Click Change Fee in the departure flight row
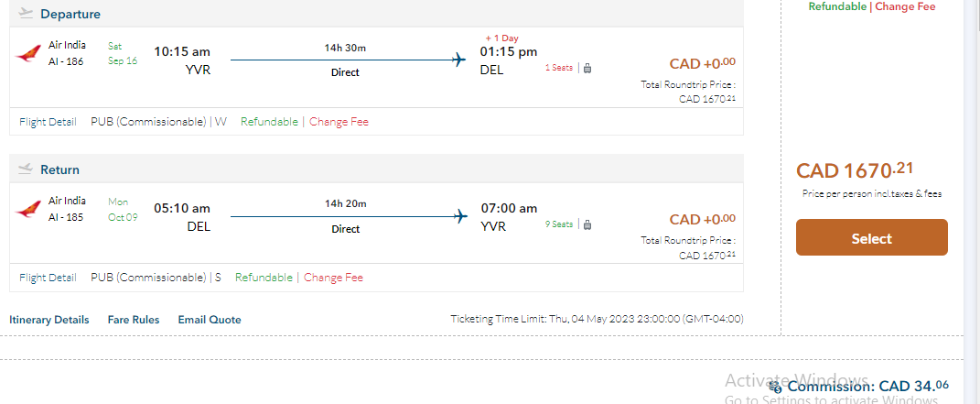Image resolution: width=980 pixels, height=404 pixels. [339, 121]
